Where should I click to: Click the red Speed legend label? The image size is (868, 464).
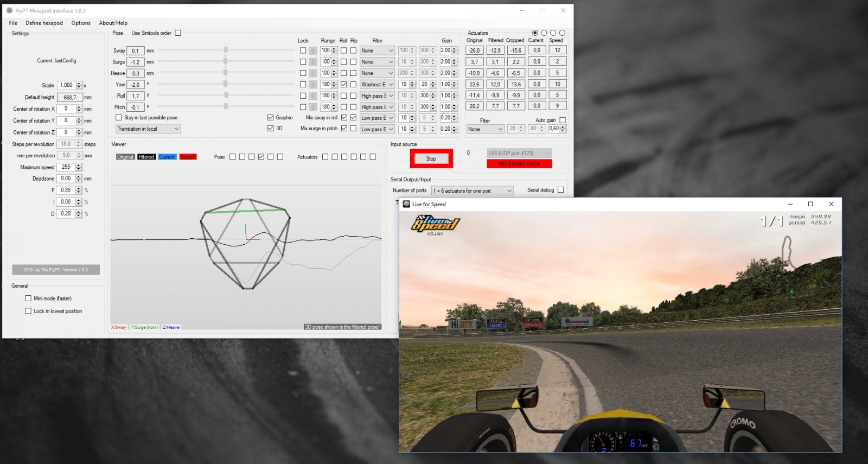pos(188,157)
